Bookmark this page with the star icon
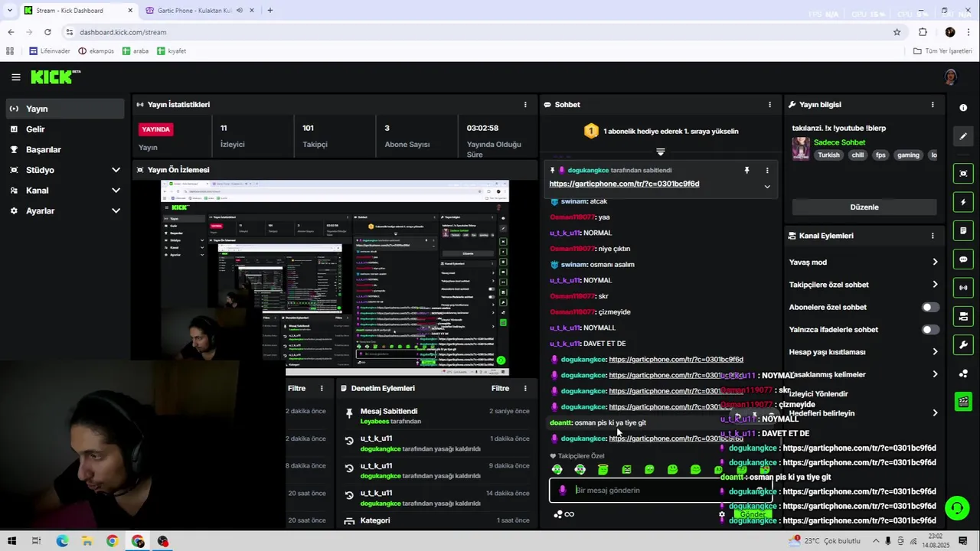 tap(897, 32)
